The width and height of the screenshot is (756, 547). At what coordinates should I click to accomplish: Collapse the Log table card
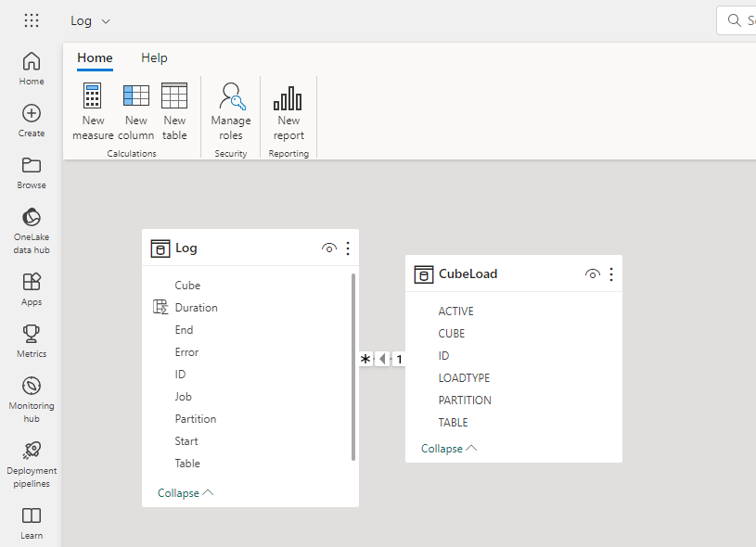click(x=186, y=492)
